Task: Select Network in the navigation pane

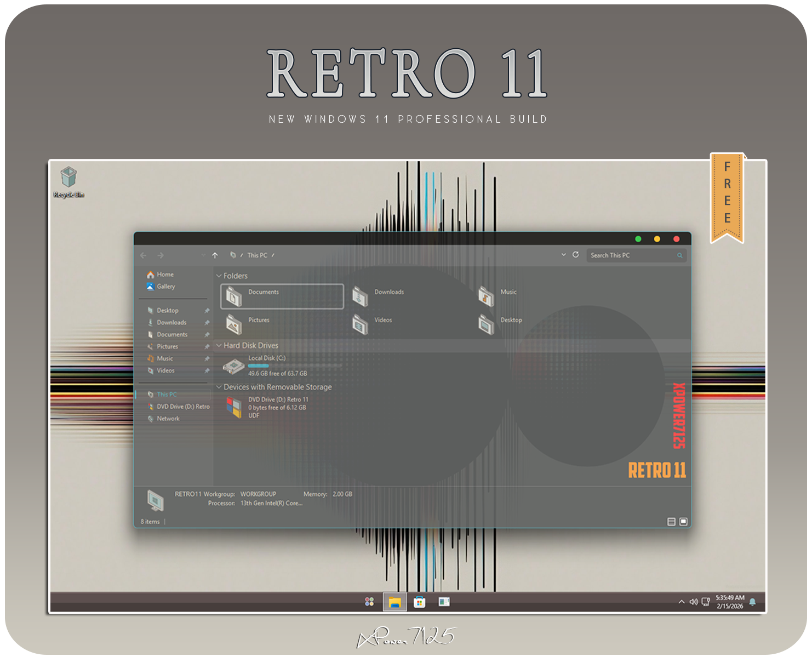Action: 168,419
